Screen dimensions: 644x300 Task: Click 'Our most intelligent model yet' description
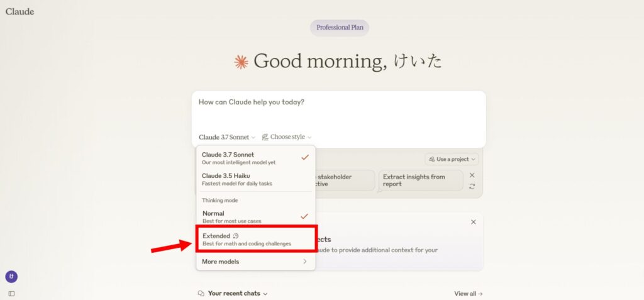(238, 163)
